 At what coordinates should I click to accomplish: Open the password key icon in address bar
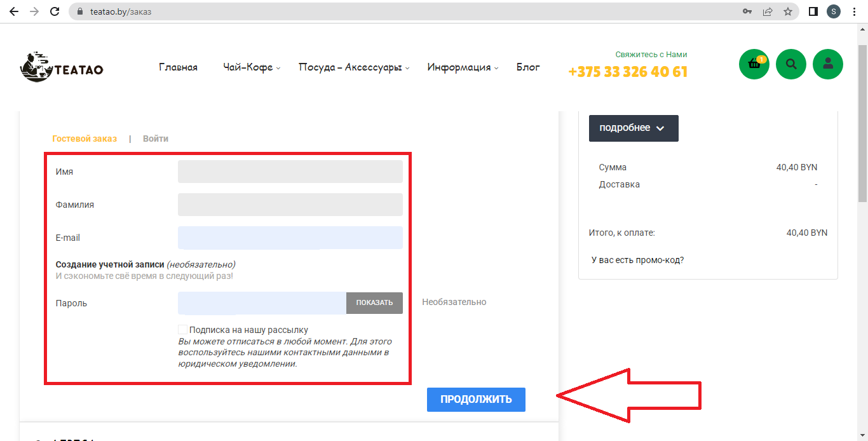click(x=747, y=11)
